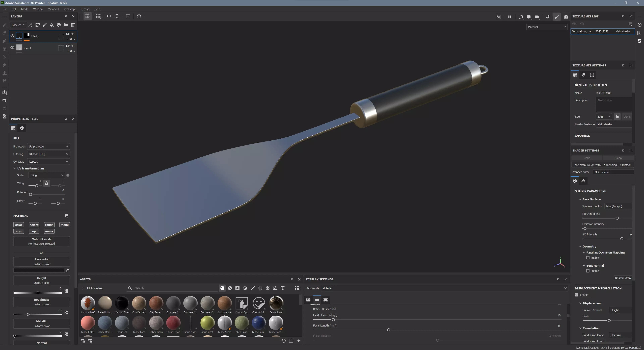Screen dimensions: 644x350
Task: Add smart material via layers toolbar icon
Action: pyautogui.click(x=59, y=25)
